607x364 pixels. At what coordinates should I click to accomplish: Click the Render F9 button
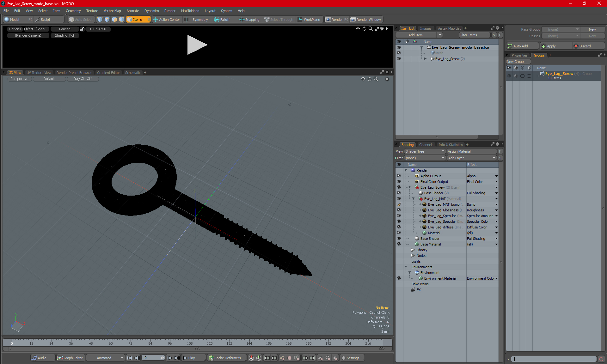[337, 20]
